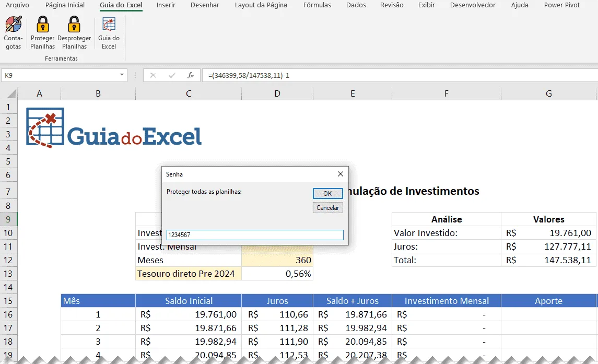The image size is (598, 364).
Task: Open the Arquivo tab
Action: 17,5
